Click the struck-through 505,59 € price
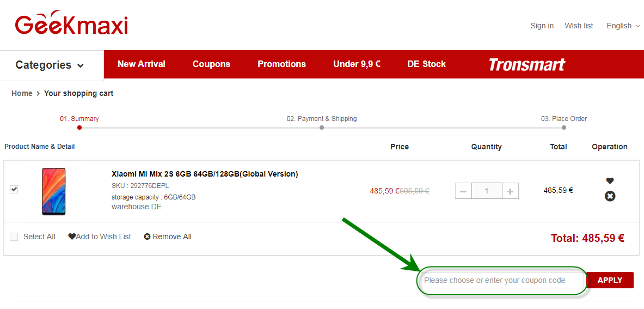The width and height of the screenshot is (644, 309). coord(414,191)
